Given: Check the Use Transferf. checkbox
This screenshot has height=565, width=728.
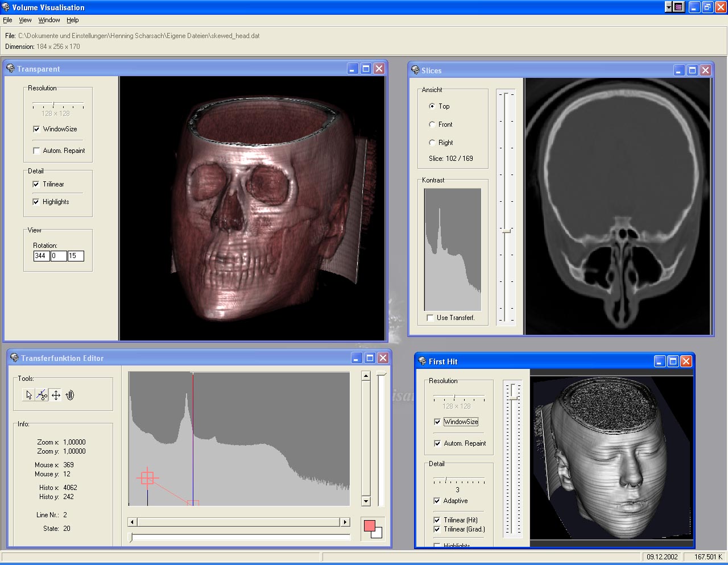Looking at the screenshot, I should point(430,318).
